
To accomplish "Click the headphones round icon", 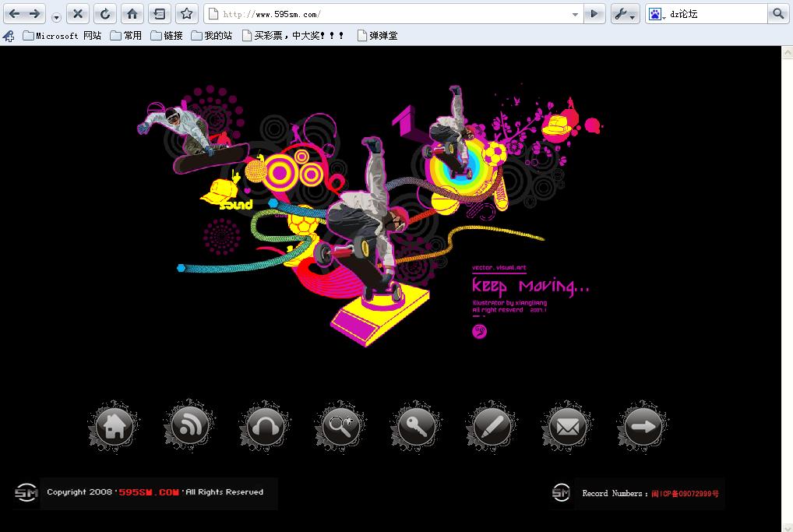I will click(x=265, y=427).
